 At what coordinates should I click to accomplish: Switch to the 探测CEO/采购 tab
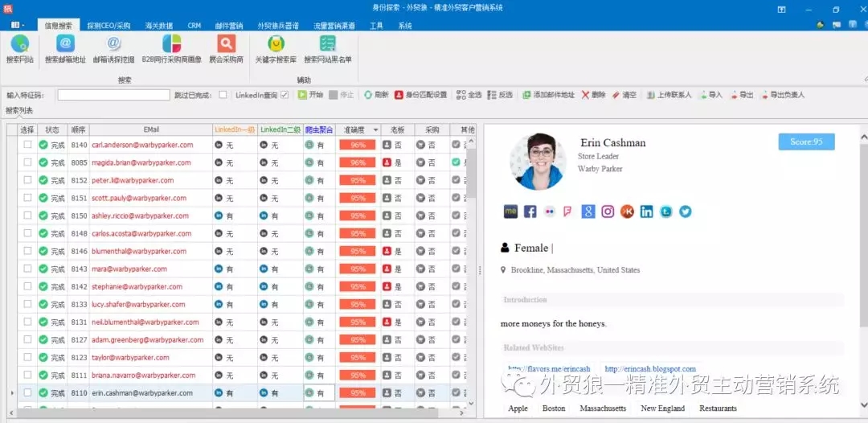108,26
